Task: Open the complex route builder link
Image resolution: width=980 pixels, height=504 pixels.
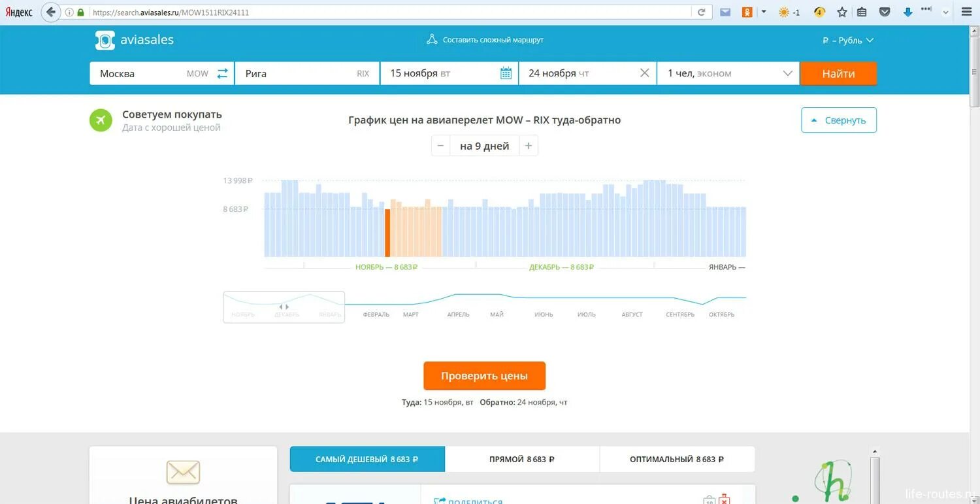Action: 485,40
